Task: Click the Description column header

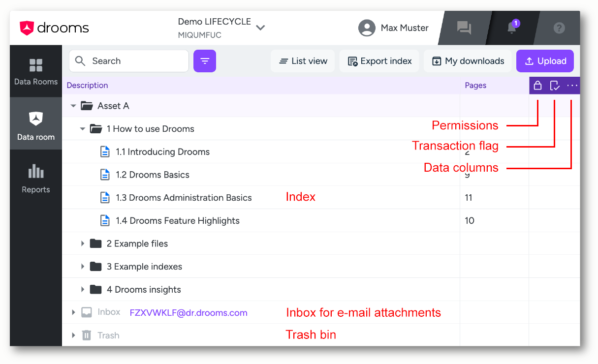Action: pyautogui.click(x=87, y=85)
